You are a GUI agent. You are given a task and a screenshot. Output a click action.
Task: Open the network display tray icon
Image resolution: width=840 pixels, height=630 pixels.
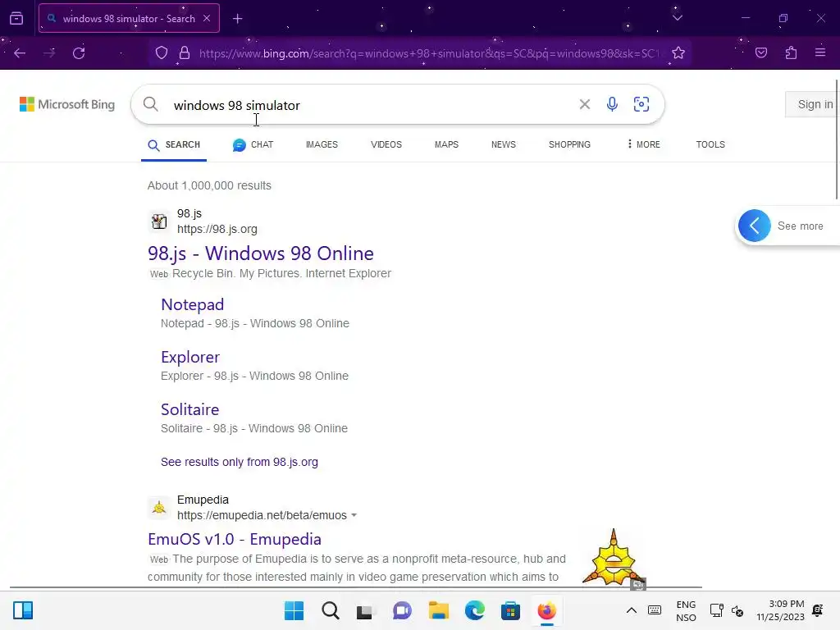(x=716, y=610)
